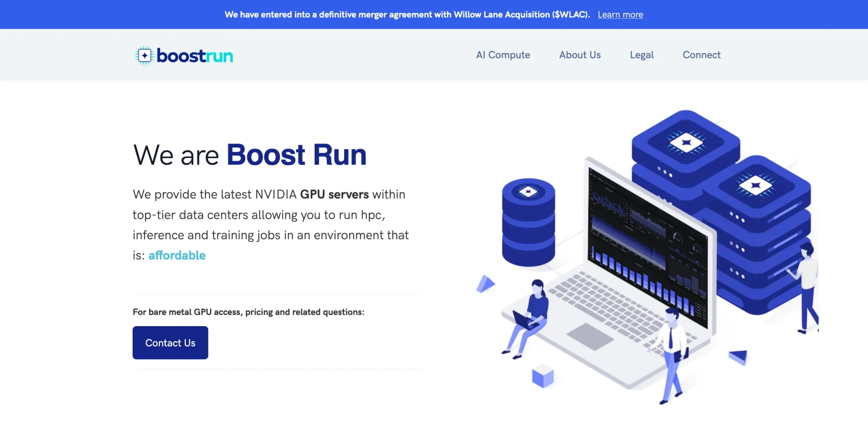Image resolution: width=868 pixels, height=423 pixels.
Task: Open the Legal navigation item
Action: [x=641, y=55]
